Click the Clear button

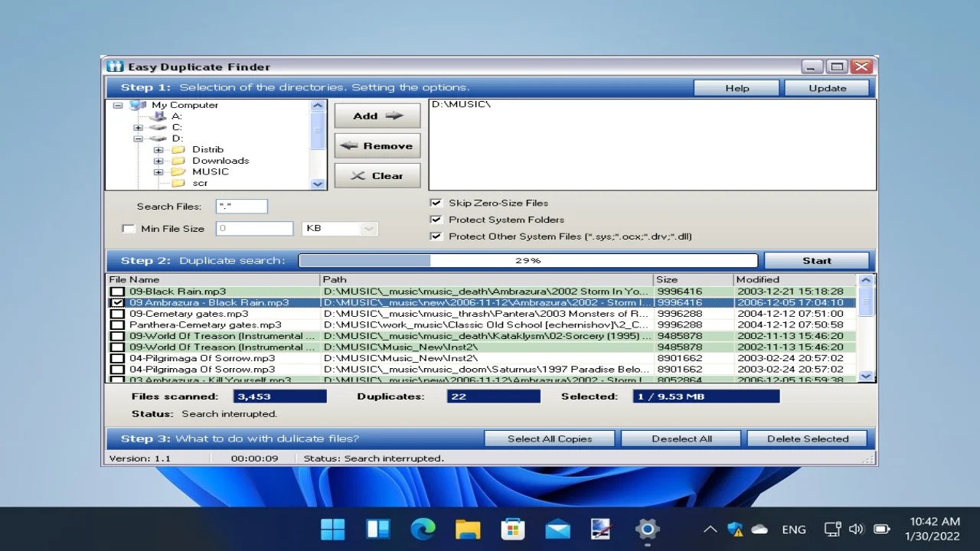click(377, 175)
